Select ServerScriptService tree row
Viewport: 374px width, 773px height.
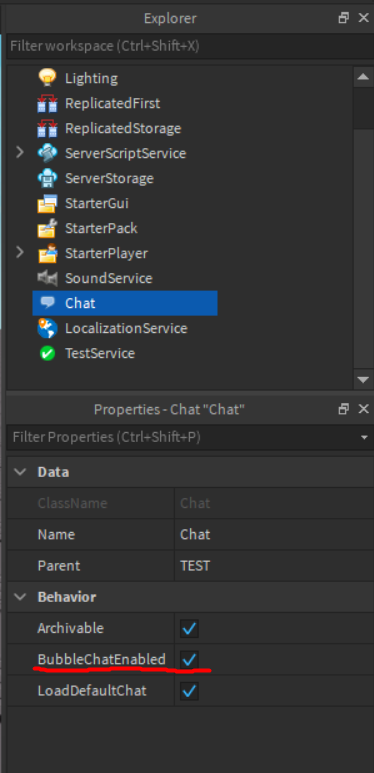click(125, 153)
